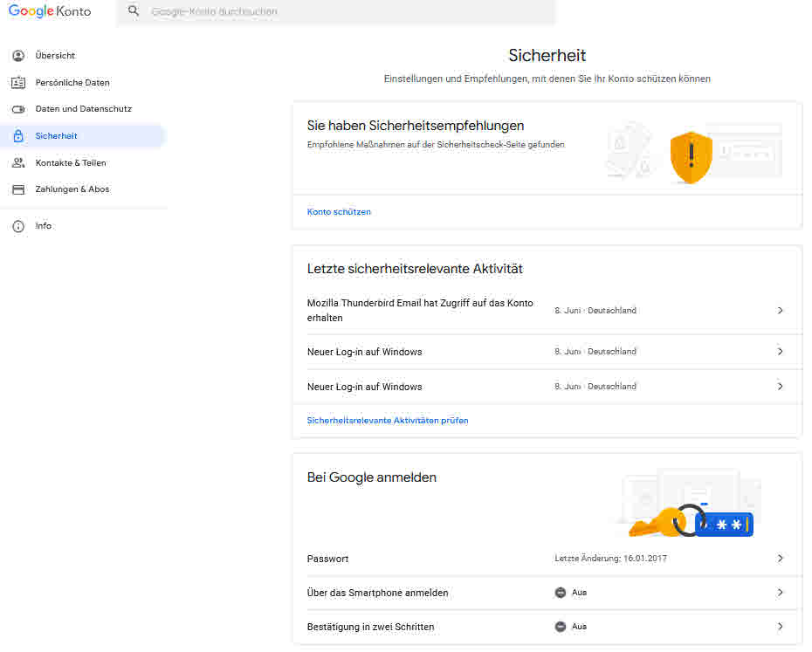The image size is (812, 652).
Task: Expand the Passwort entry chevron
Action: 780,558
